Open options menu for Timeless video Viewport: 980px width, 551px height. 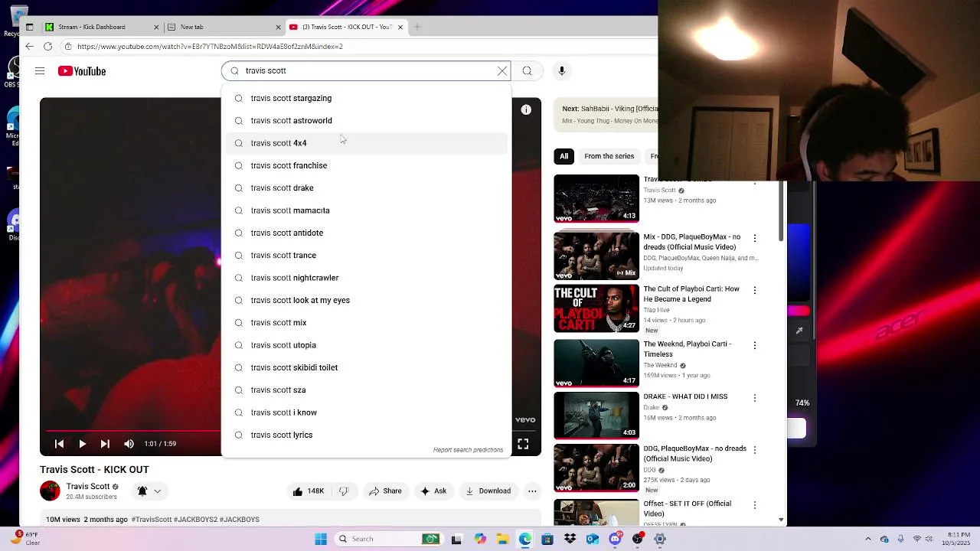point(754,345)
